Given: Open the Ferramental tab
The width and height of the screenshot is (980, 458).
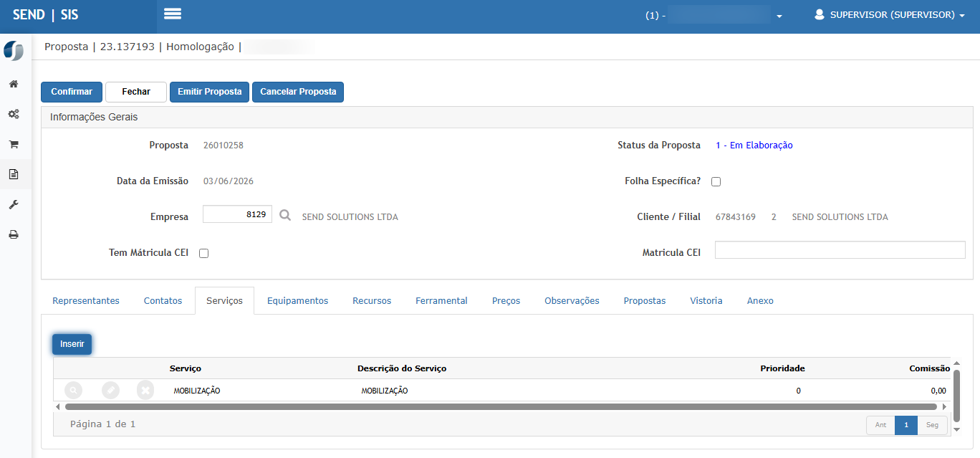Looking at the screenshot, I should pos(441,300).
